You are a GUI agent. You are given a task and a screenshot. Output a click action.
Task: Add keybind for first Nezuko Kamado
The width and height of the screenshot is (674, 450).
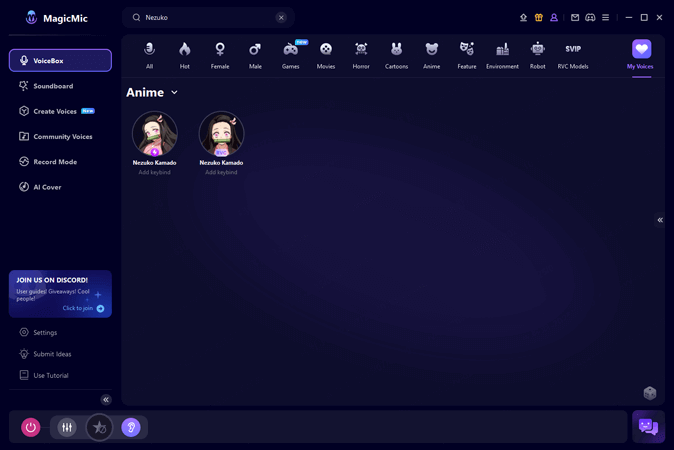click(154, 172)
